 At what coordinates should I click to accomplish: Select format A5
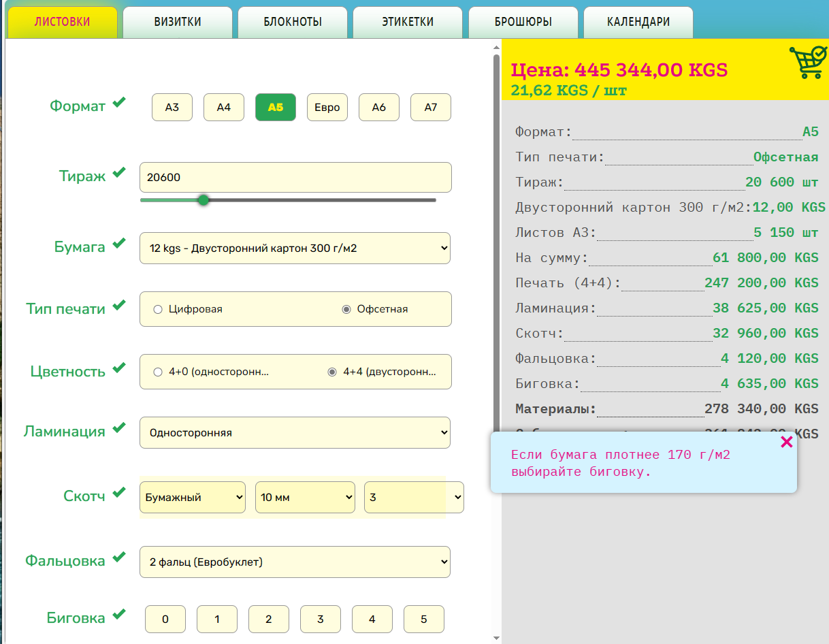click(x=276, y=108)
